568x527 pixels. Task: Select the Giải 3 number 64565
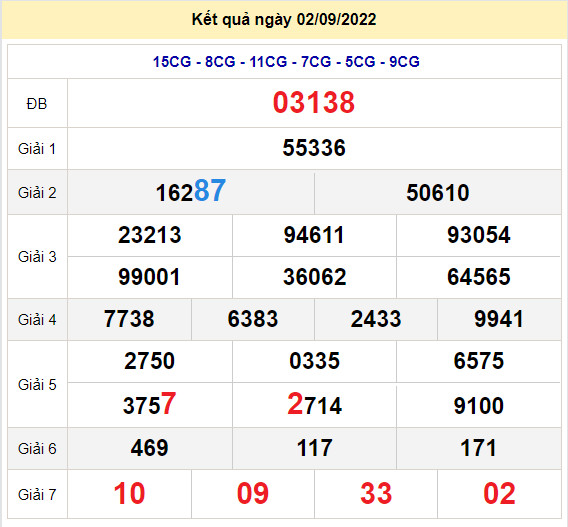click(479, 277)
